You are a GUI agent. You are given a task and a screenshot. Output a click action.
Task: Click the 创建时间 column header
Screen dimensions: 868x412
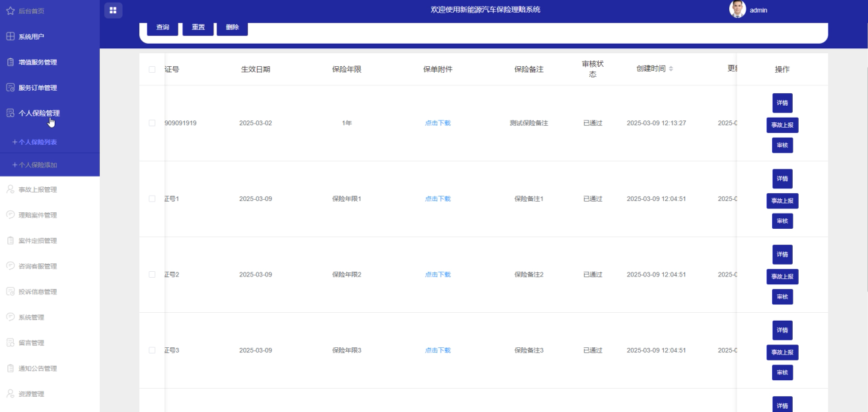coord(651,69)
